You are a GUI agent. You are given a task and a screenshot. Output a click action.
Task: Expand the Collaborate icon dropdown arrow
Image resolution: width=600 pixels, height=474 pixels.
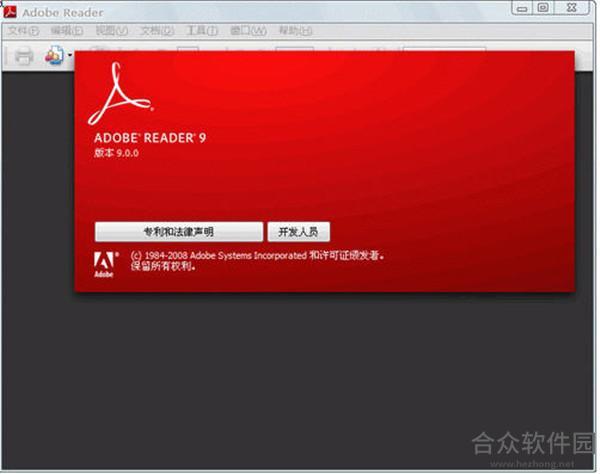70,55
